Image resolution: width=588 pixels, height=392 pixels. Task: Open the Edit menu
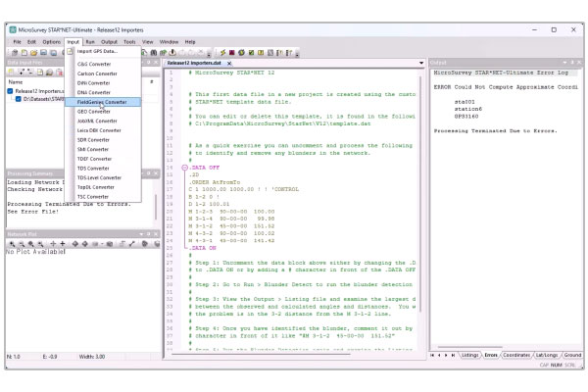tap(31, 42)
